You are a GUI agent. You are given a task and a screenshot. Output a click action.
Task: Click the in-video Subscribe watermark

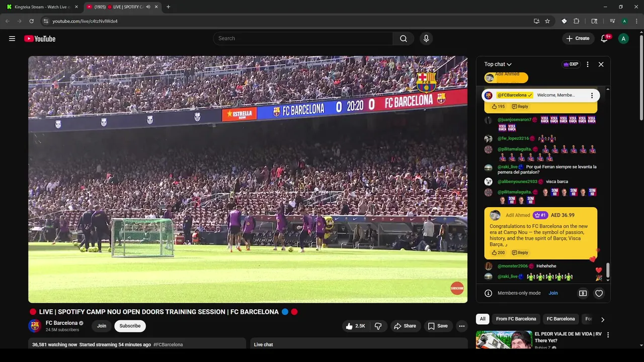(457, 288)
